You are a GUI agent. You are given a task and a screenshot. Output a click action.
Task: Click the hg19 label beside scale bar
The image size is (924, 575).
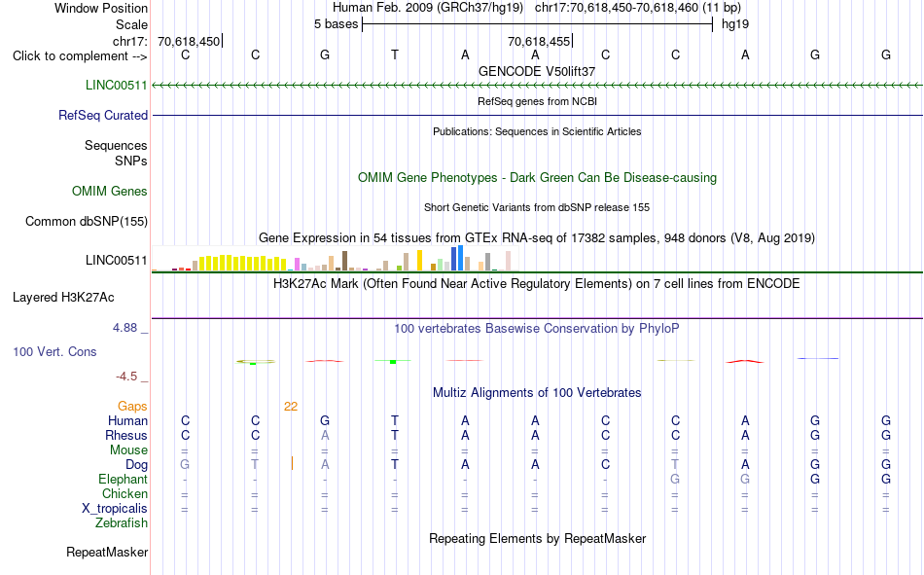point(735,24)
